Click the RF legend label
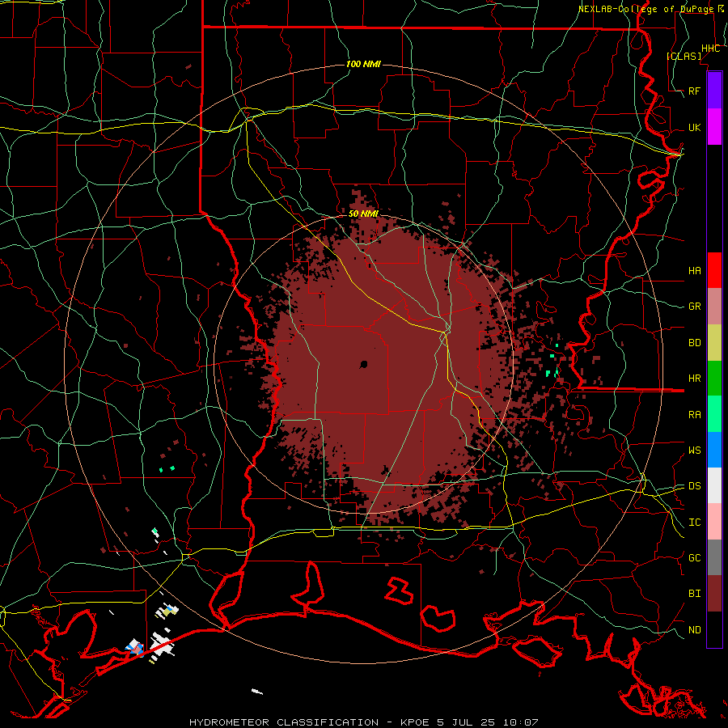Screen dimensions: 728x728 click(x=695, y=91)
